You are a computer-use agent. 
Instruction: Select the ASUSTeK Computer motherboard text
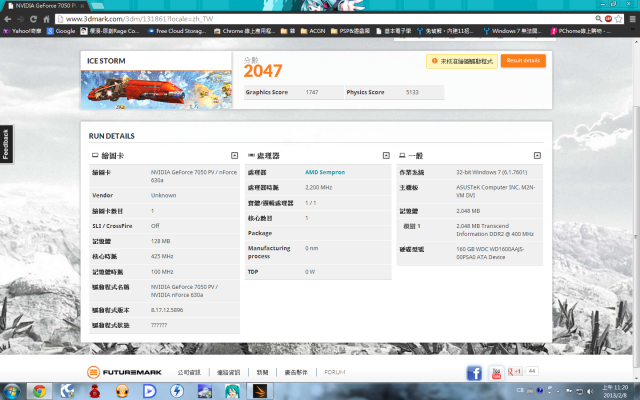click(x=496, y=191)
